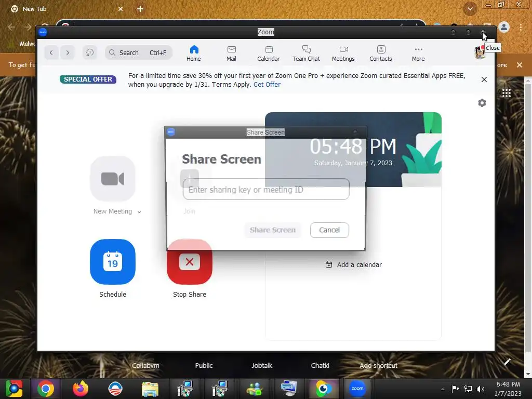Open File Explorer folder in taskbar
The height and width of the screenshot is (399, 532).
tap(150, 389)
